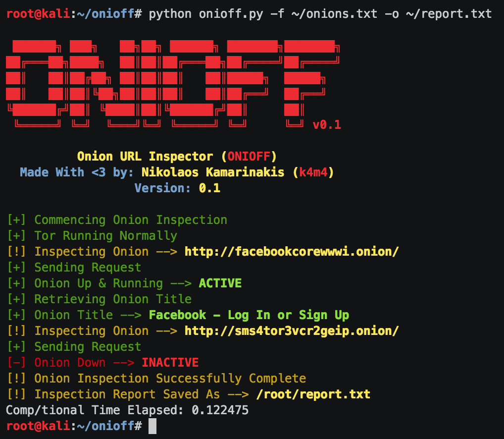Click the python onioff.py command text
Screen dimensions: 504x439
(206, 14)
